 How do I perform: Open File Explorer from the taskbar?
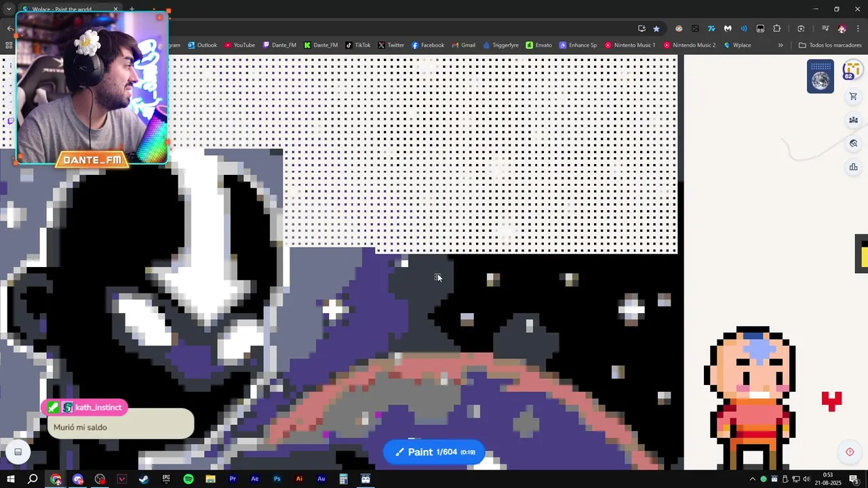[x=210, y=479]
